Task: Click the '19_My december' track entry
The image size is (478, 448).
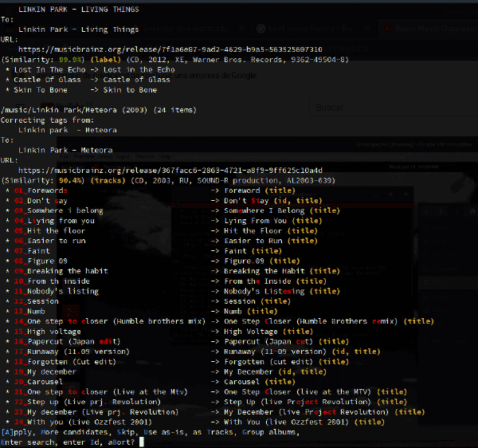Action: pyautogui.click(x=45, y=371)
